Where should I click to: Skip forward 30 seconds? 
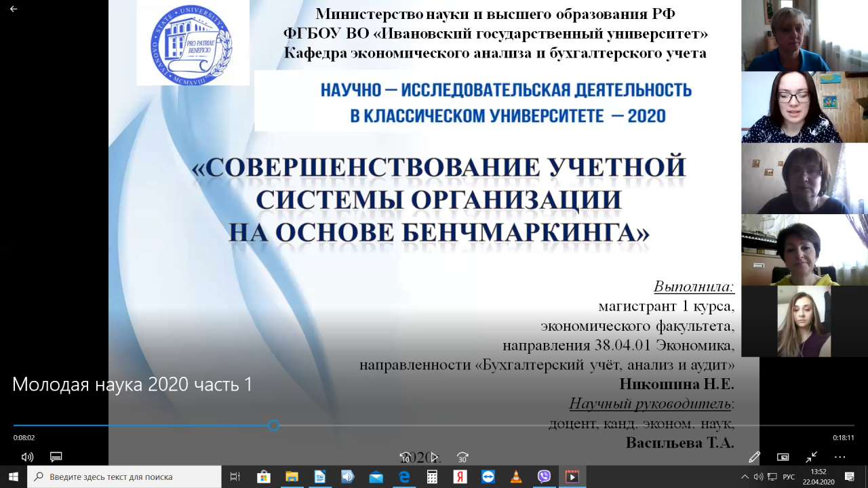coord(462,457)
